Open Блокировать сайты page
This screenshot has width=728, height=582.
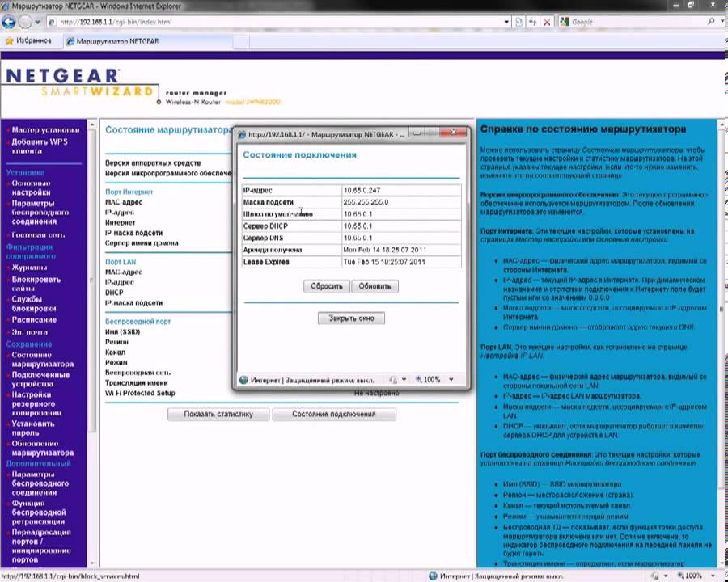36,284
